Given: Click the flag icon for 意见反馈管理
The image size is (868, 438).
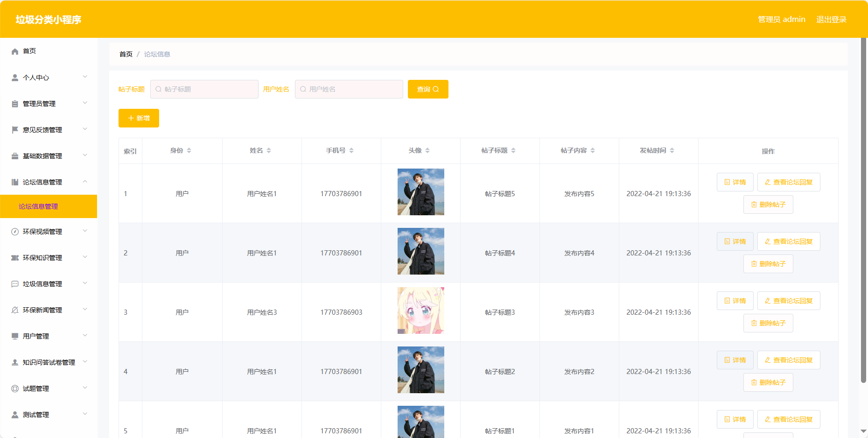Looking at the screenshot, I should tap(15, 130).
